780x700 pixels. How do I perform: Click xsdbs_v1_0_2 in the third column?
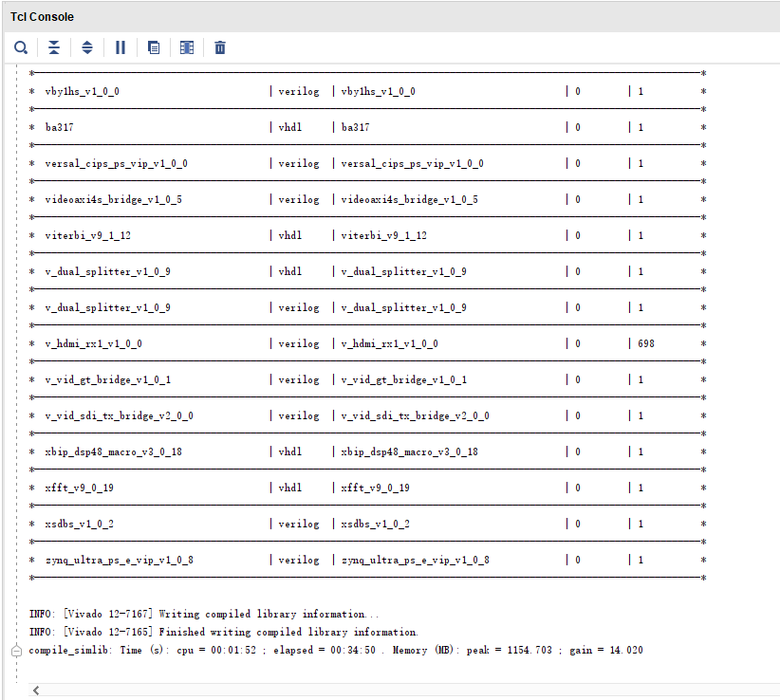click(375, 524)
